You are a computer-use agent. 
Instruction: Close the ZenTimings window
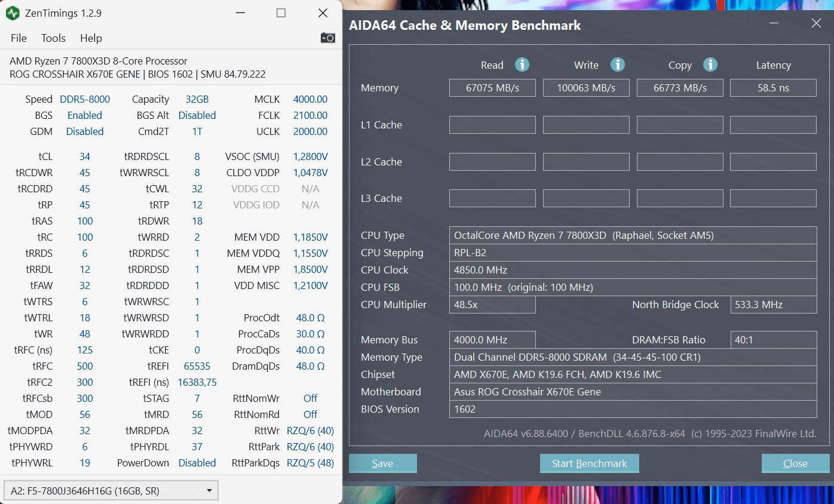(323, 13)
